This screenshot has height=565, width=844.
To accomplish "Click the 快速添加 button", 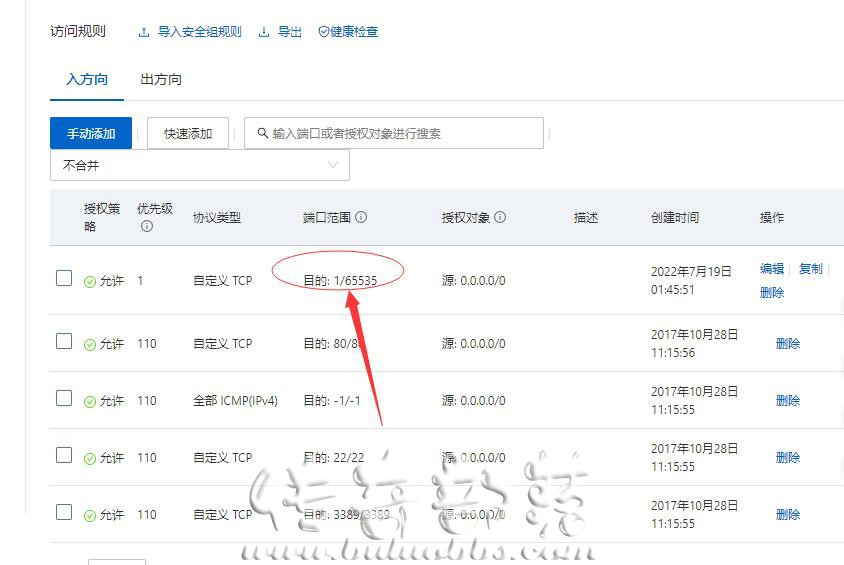I will (x=188, y=133).
